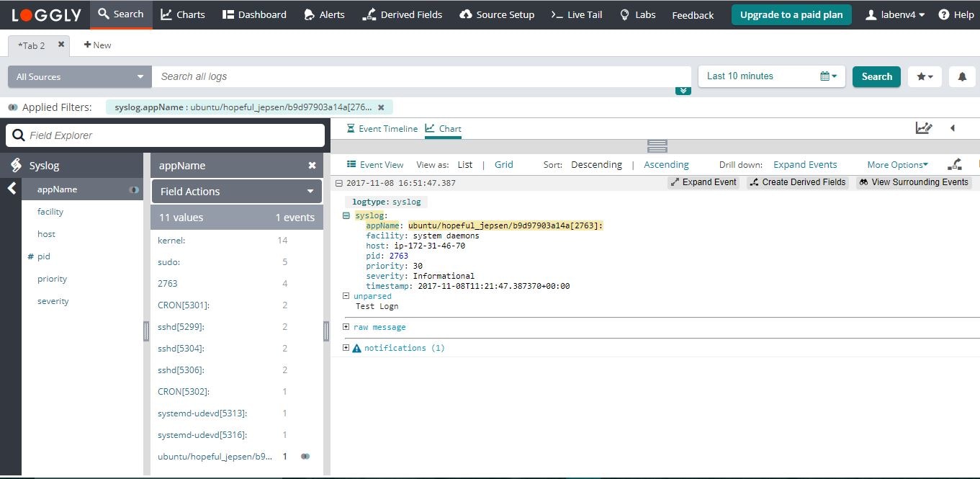Click the alert bell icon beside Search
The image size is (980, 479).
click(x=962, y=76)
